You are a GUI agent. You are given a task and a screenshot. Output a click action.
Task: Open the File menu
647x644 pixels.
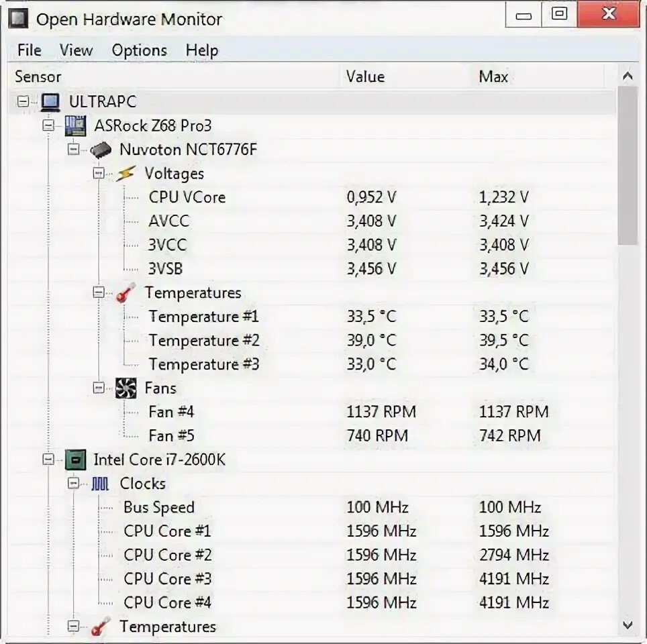click(x=30, y=50)
